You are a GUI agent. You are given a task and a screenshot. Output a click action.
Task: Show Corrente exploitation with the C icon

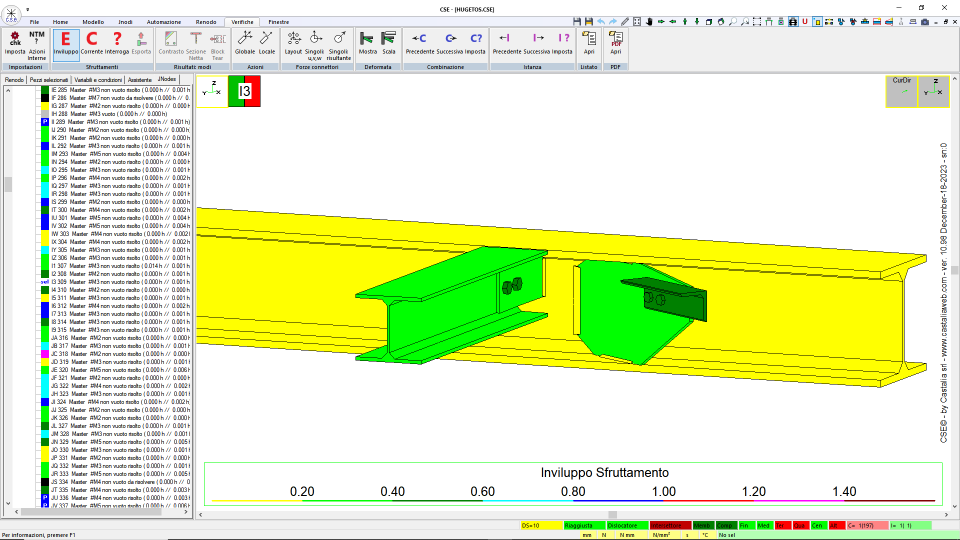[x=92, y=43]
